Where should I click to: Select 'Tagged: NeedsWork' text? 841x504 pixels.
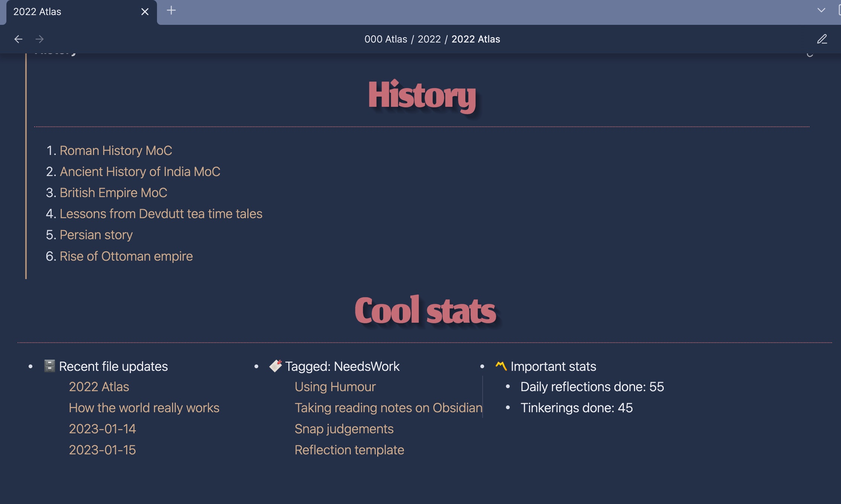342,366
